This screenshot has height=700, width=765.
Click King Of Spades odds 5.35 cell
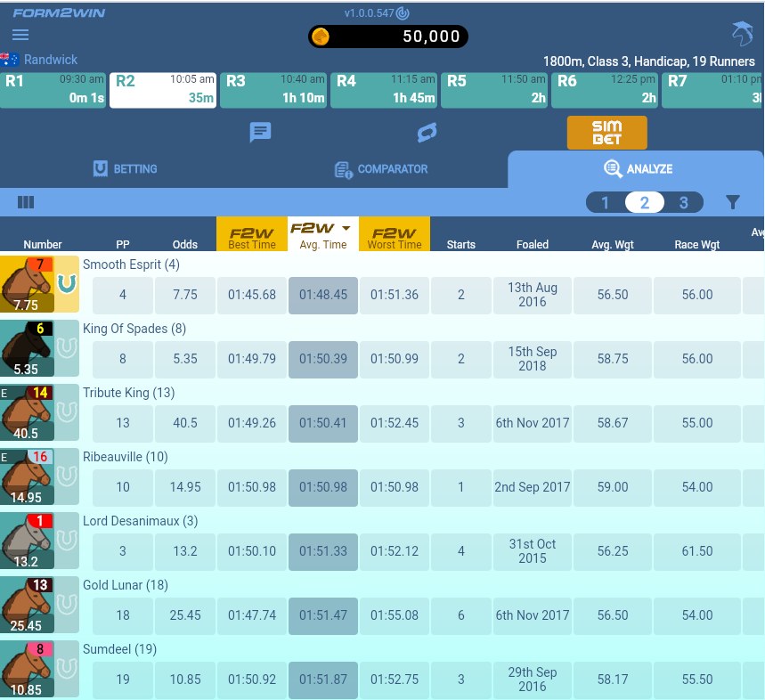[x=185, y=359]
